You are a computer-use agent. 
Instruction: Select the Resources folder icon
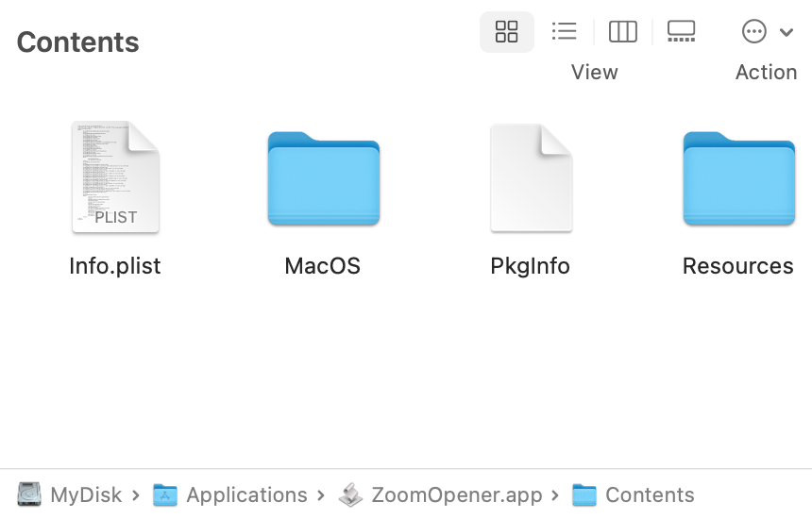[738, 179]
